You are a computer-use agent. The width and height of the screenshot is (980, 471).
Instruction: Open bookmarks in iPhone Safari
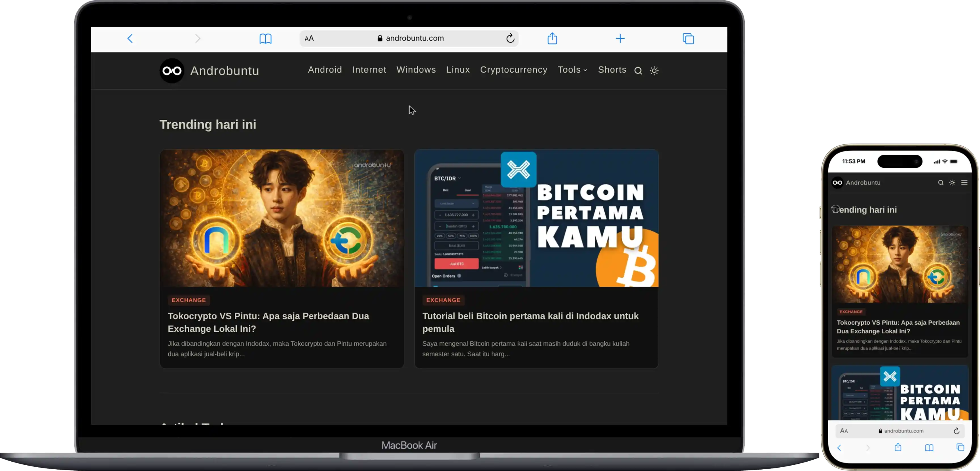(x=929, y=447)
